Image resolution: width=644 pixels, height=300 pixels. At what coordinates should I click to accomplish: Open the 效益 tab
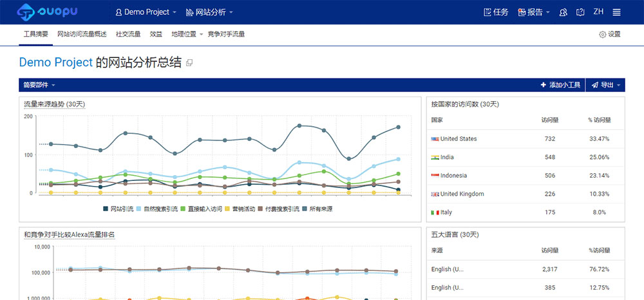click(156, 35)
